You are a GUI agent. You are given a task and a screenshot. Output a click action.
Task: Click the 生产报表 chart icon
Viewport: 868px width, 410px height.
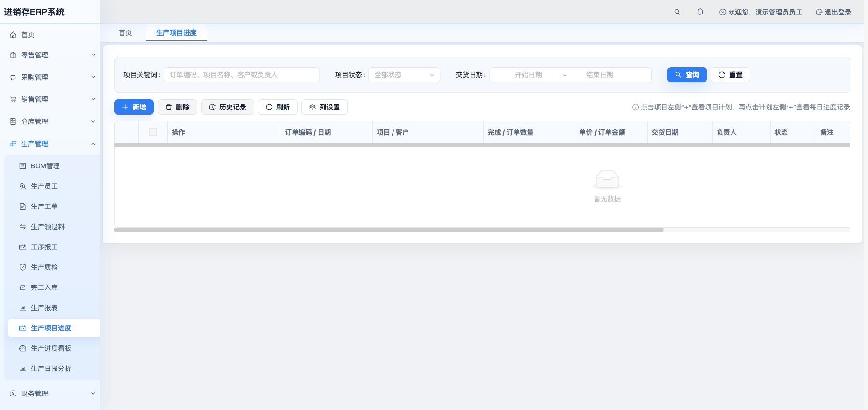click(x=23, y=308)
